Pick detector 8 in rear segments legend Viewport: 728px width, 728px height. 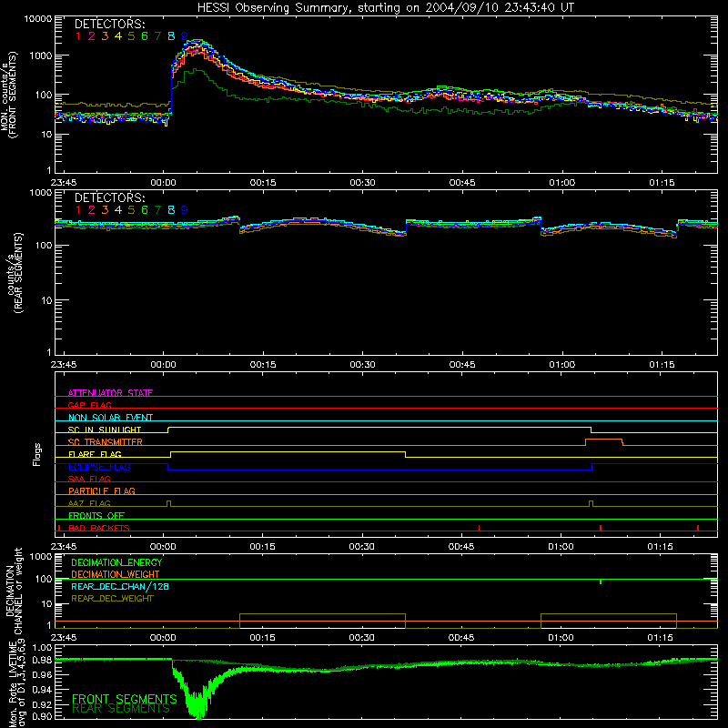click(x=171, y=210)
